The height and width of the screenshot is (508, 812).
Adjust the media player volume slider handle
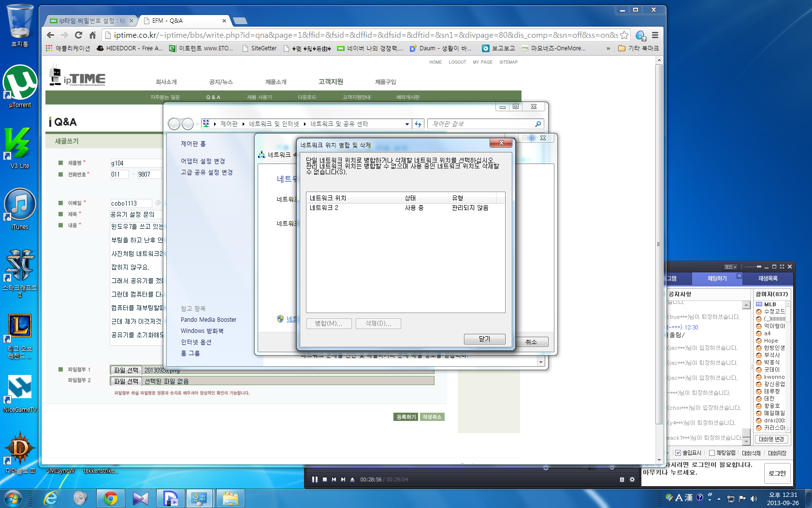(612, 468)
